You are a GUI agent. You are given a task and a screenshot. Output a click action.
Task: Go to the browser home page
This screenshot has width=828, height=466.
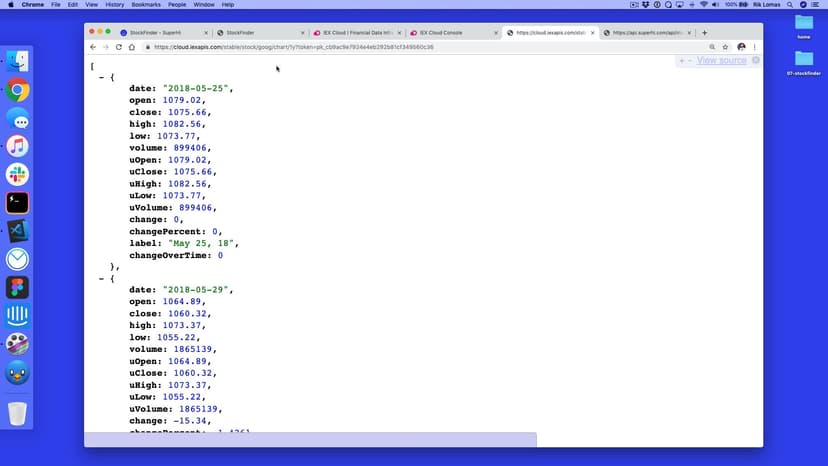[x=131, y=47]
